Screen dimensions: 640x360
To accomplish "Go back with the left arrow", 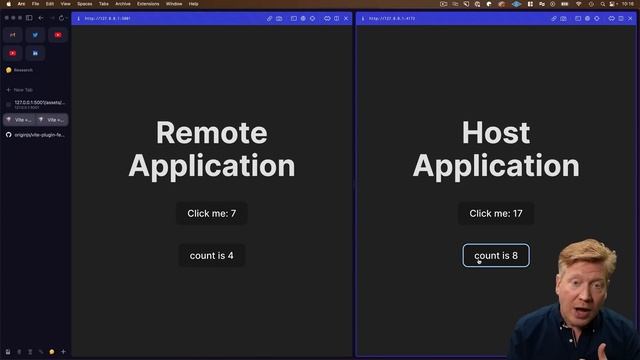I will (x=41, y=18).
